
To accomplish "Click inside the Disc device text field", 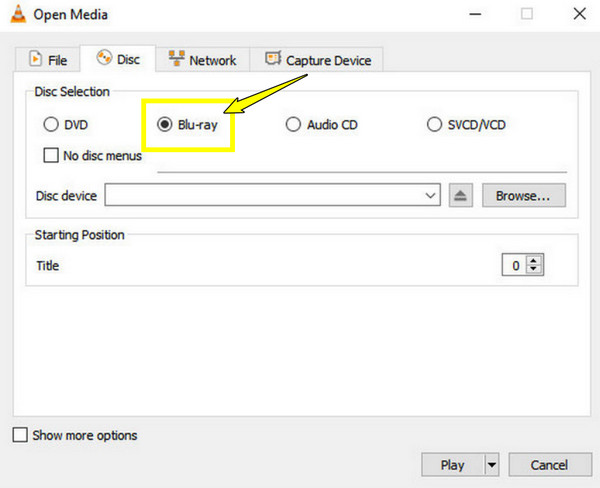I will (264, 195).
